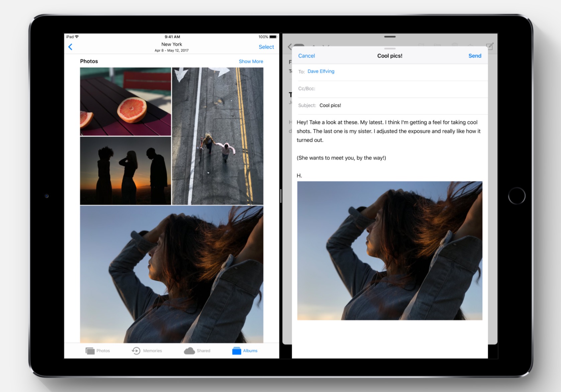561x392 pixels.
Task: Tap the compose new message icon
Action: [x=490, y=46]
